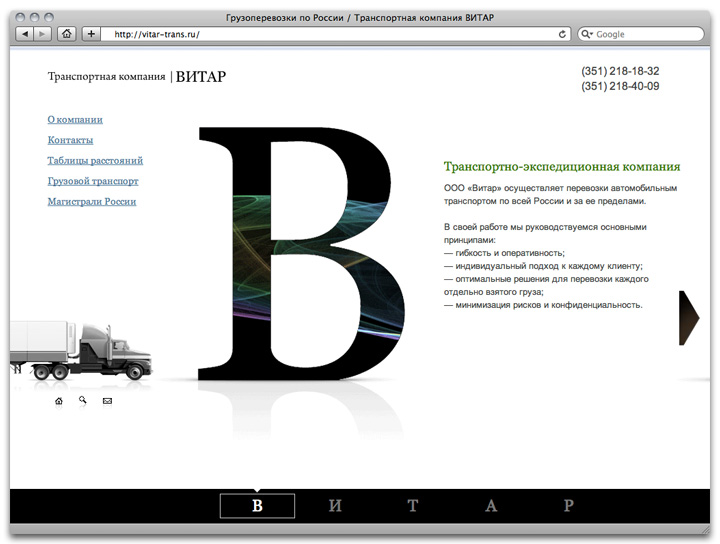This screenshot has height=544, width=720.
Task: Open the О компании link
Action: pos(75,120)
